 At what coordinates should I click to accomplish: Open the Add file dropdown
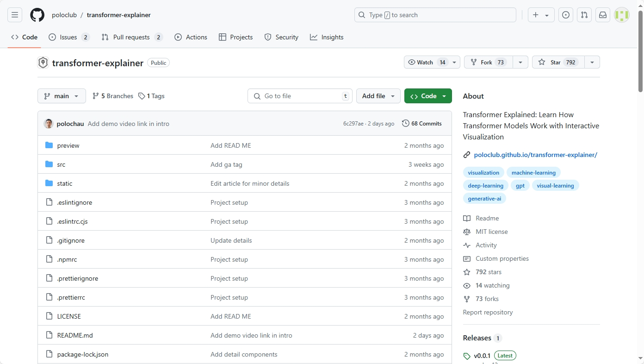(378, 96)
